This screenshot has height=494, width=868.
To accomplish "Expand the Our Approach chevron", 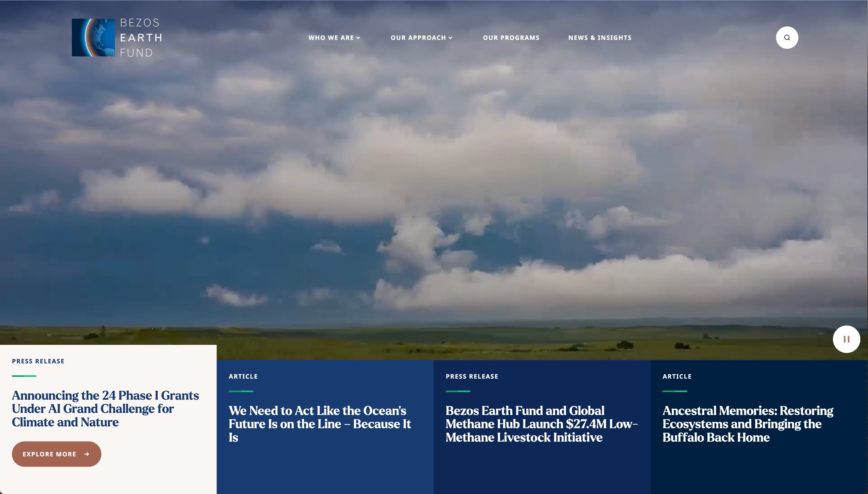I will click(450, 38).
